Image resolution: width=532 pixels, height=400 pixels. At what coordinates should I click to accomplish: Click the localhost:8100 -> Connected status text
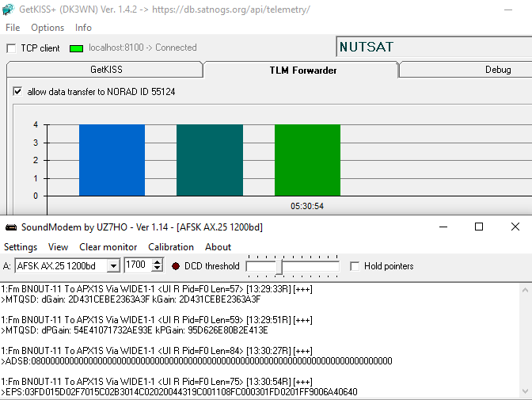[x=142, y=48]
